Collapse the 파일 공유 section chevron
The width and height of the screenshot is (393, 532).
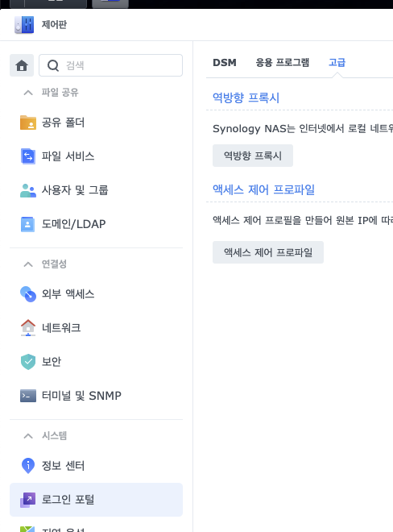pos(28,92)
